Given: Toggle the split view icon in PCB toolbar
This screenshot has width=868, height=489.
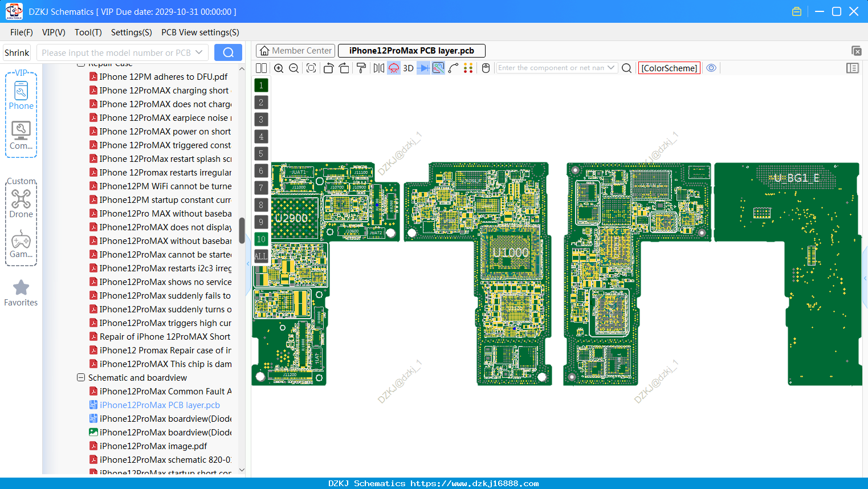Looking at the screenshot, I should click(x=261, y=68).
